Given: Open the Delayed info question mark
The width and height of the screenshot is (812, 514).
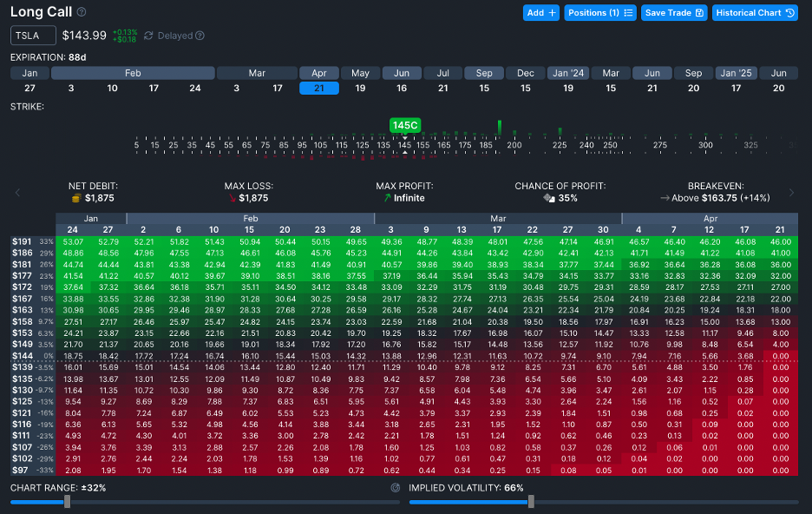Looking at the screenshot, I should pyautogui.click(x=200, y=36).
